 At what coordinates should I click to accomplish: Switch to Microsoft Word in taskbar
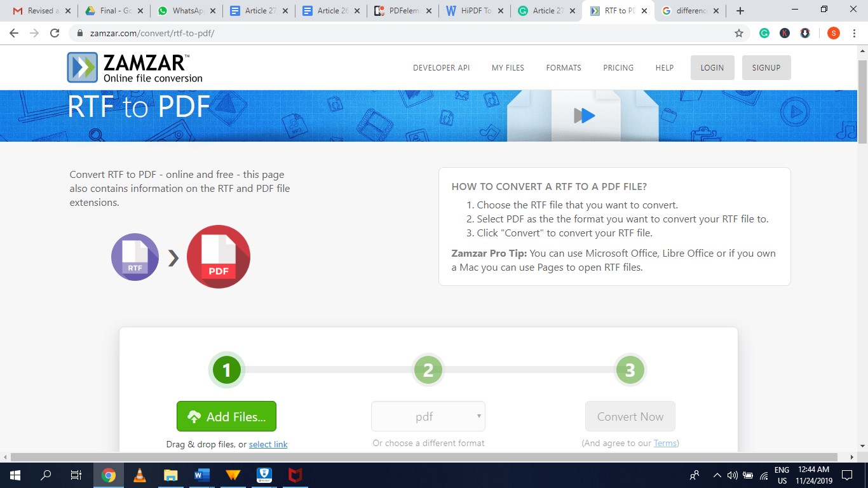tap(202, 475)
